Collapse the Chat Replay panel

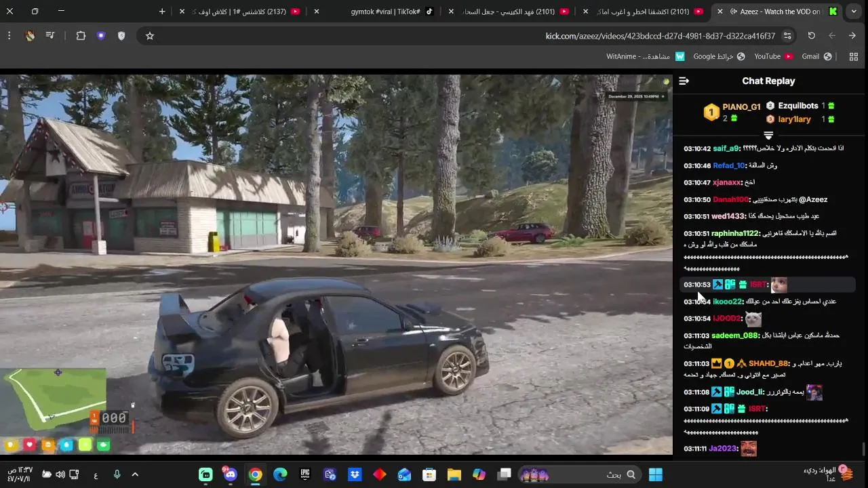pos(684,81)
